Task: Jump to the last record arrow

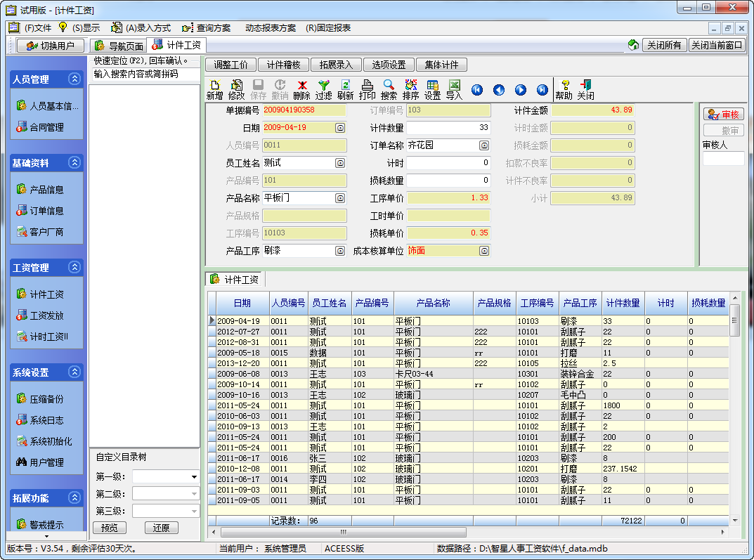Action: click(x=542, y=90)
